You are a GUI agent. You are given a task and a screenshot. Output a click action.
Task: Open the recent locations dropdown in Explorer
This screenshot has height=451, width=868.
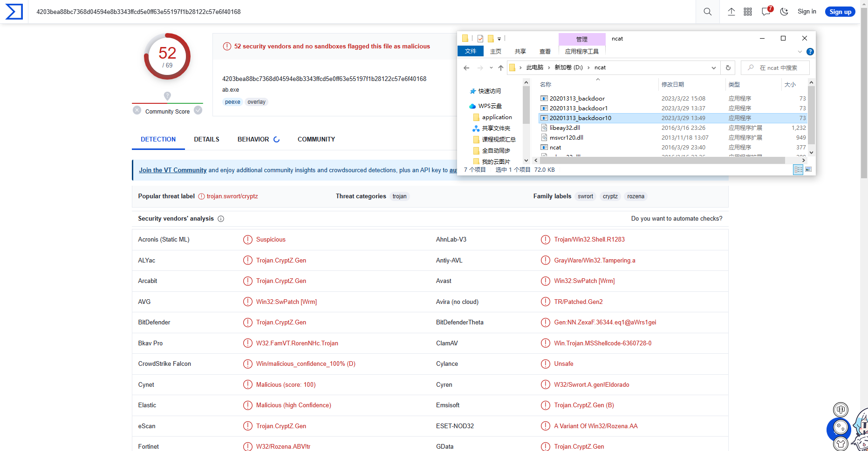click(491, 68)
